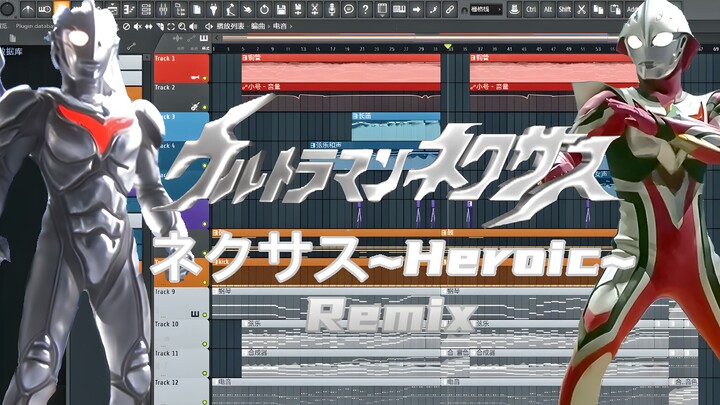
Task: Open the plugin picker plug icon
Action: [x=214, y=9]
